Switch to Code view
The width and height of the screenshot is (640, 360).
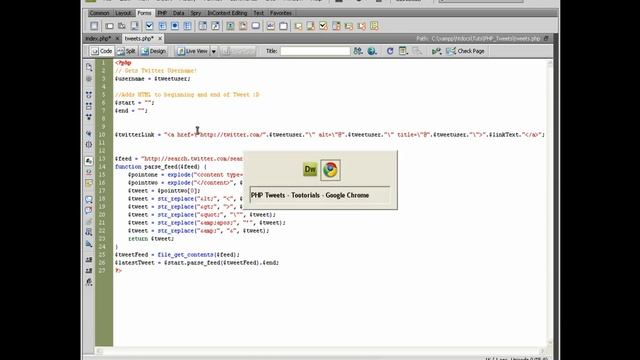tap(102, 51)
